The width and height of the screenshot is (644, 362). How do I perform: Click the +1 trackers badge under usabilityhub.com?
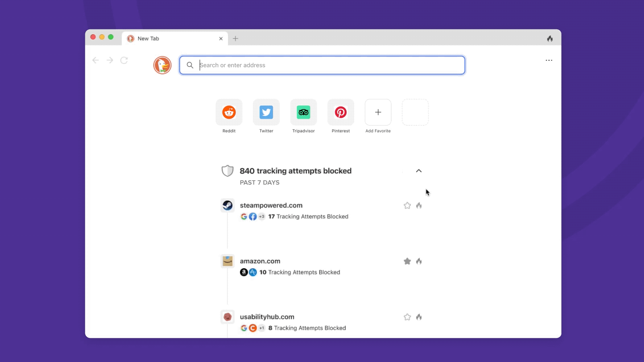coord(262,328)
